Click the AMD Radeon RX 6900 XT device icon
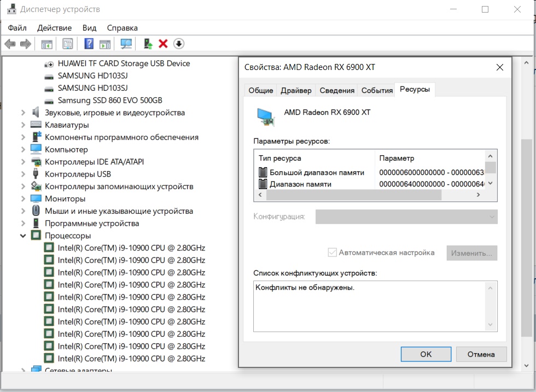This screenshot has width=536, height=392. point(266,117)
